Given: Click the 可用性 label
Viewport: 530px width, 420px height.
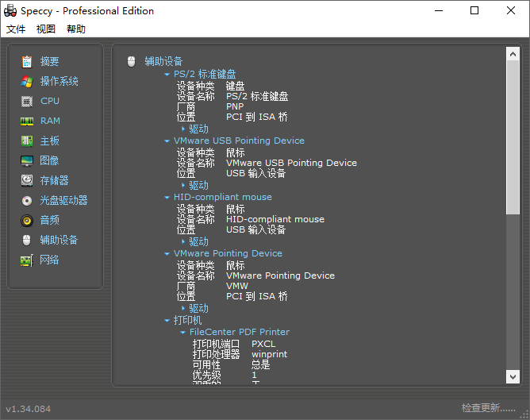Looking at the screenshot, I should click(206, 364).
